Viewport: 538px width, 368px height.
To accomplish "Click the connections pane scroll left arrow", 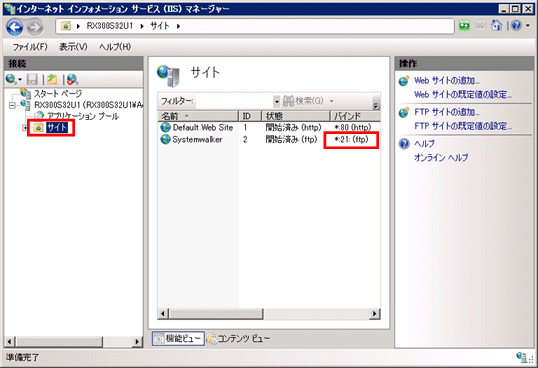I will [9, 342].
